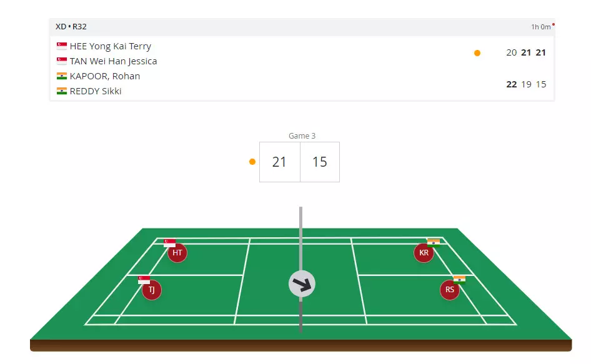Screen dimensions: 591x364
Task: Click the Singapore flag beside HEE Yong Kai Terry
Action: pyautogui.click(x=62, y=46)
